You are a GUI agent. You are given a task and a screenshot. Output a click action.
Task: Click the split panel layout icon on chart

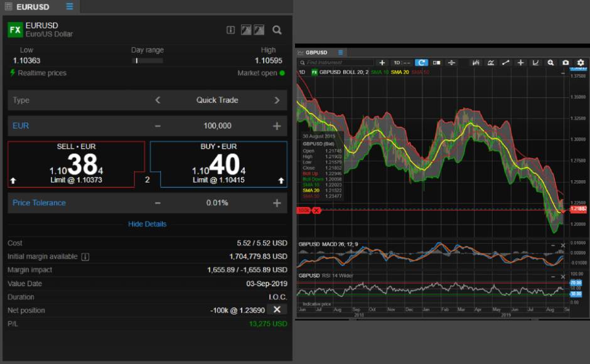coord(436,63)
